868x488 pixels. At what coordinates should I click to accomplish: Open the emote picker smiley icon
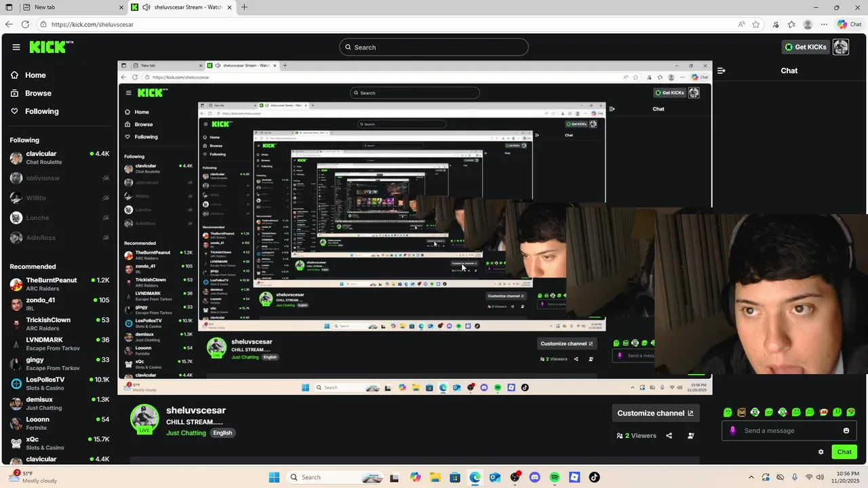point(846,430)
